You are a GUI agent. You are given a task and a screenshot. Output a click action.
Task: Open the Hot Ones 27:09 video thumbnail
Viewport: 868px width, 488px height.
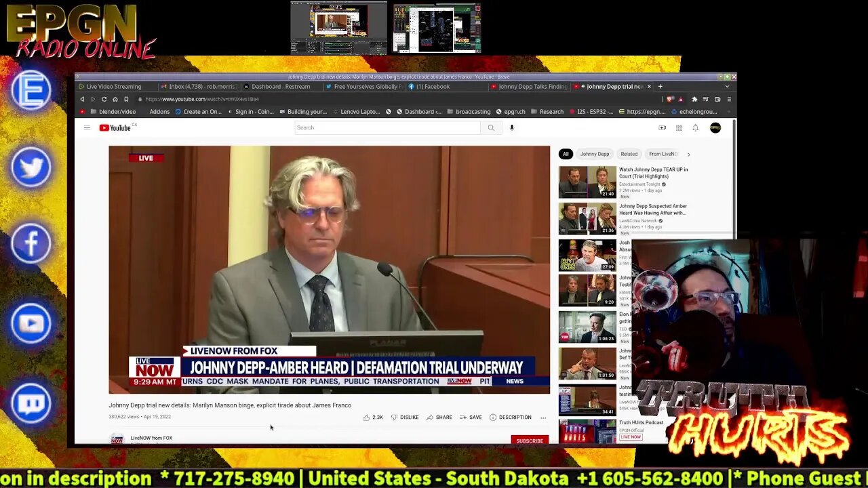587,256
